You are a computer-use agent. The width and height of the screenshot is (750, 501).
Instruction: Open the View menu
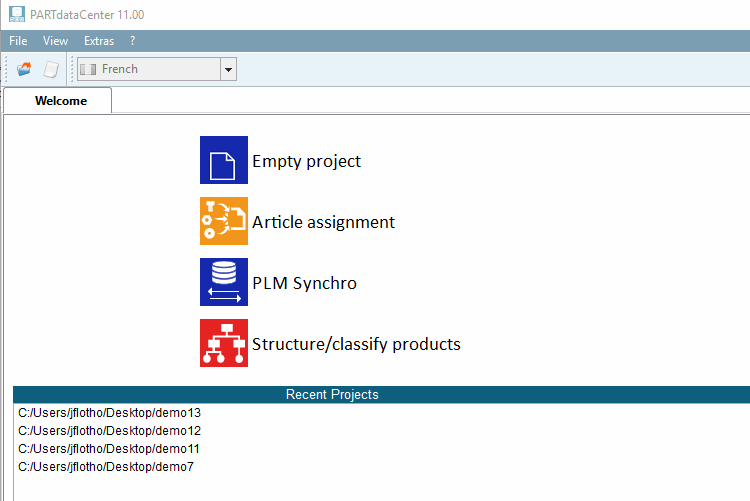tap(56, 41)
